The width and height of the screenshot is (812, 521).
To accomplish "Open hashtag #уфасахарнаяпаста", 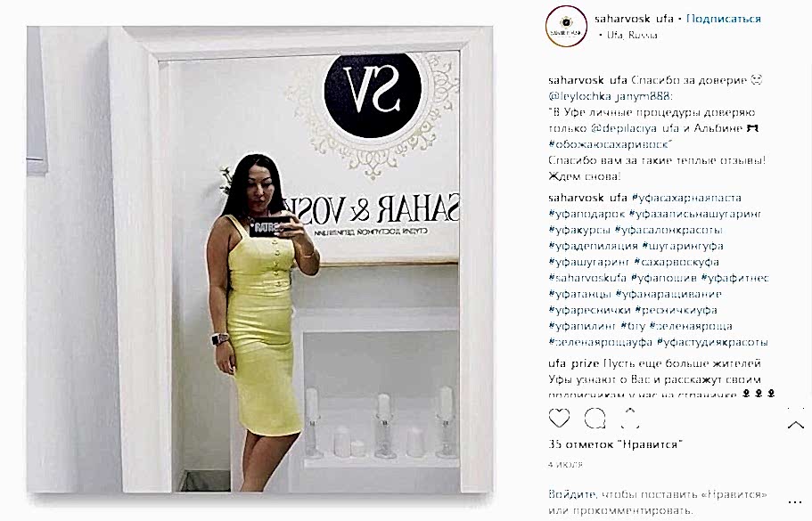I will point(686,198).
